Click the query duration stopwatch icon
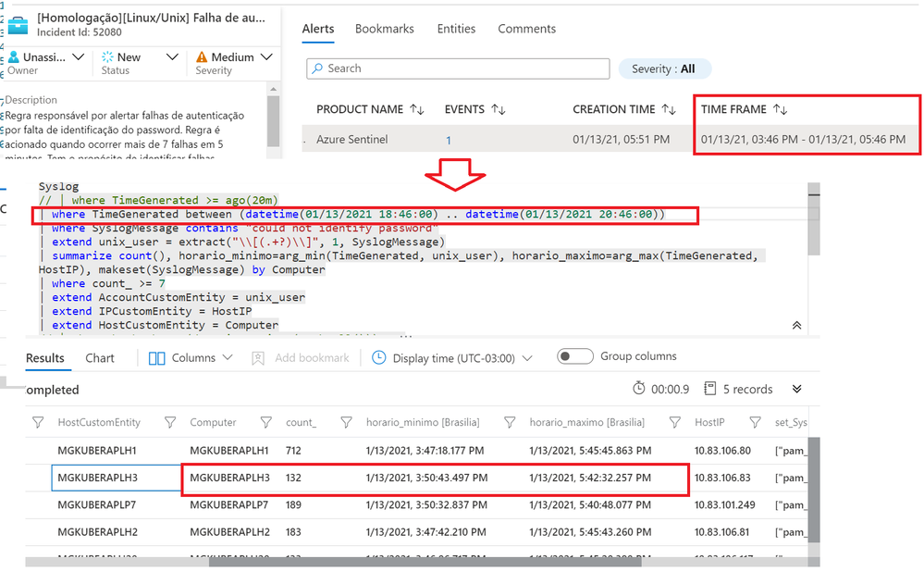 639,389
